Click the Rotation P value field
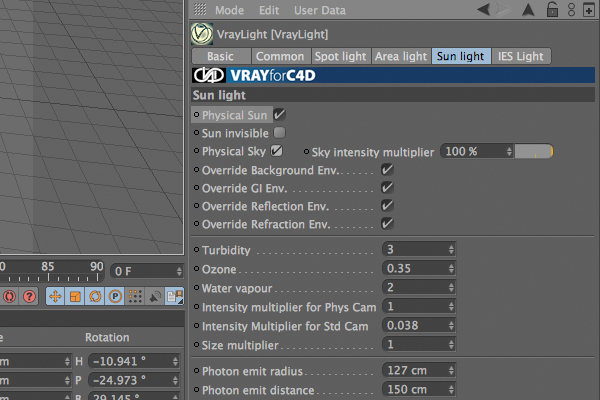 point(134,380)
